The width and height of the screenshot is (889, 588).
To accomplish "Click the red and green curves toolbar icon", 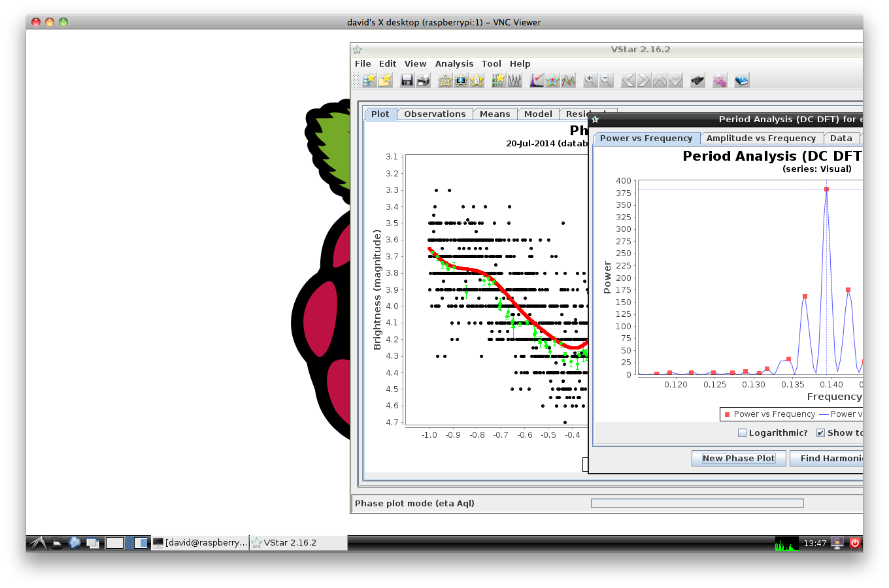I will (568, 80).
